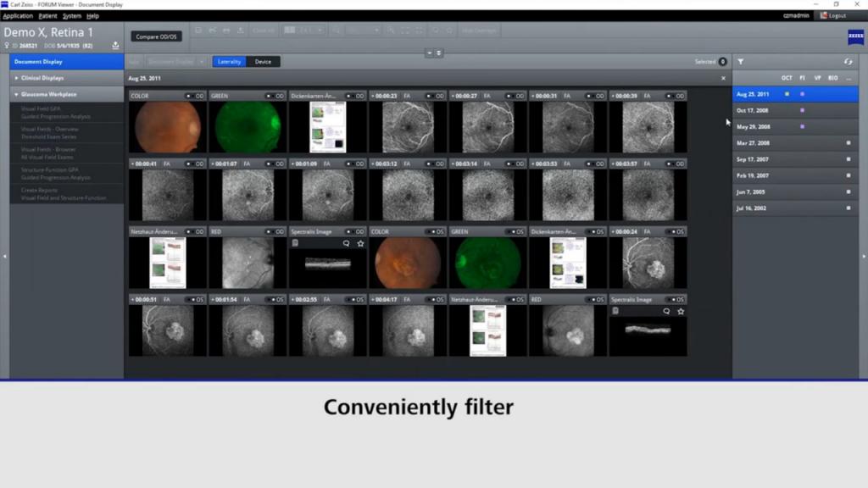Click the download icon beside the patient name

click(115, 46)
